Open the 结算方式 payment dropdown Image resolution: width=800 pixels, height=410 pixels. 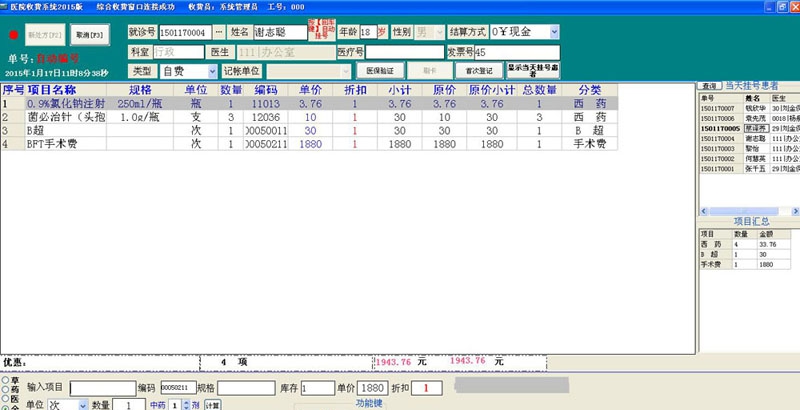553,32
